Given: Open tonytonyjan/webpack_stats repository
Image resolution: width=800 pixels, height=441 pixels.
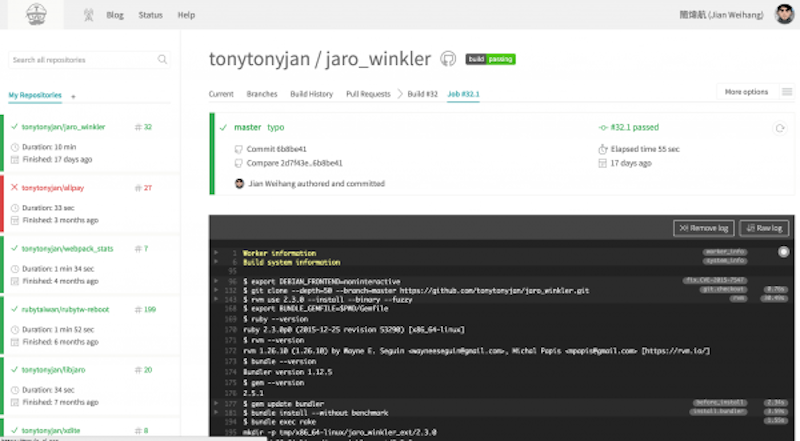Looking at the screenshot, I should pos(67,249).
